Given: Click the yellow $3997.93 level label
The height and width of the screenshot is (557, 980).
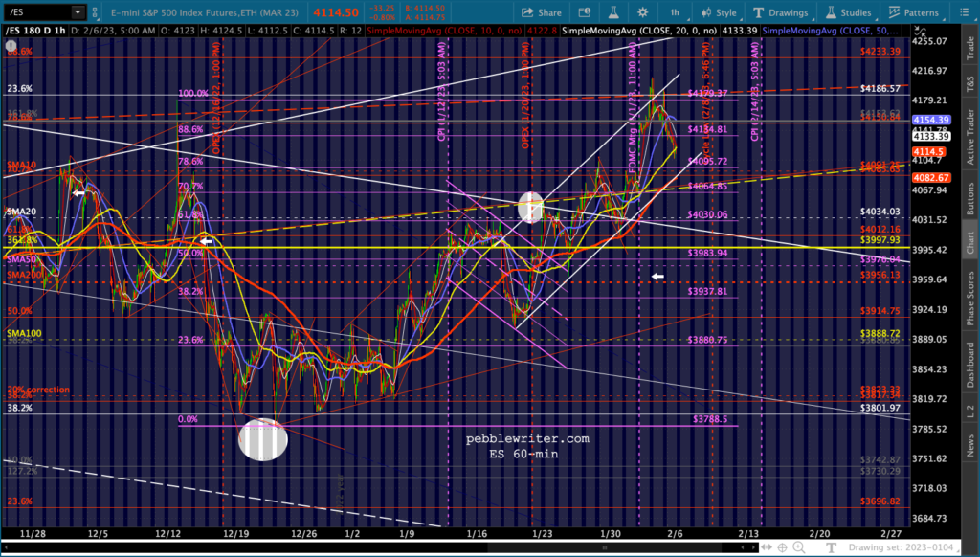Looking at the screenshot, I should (880, 240).
